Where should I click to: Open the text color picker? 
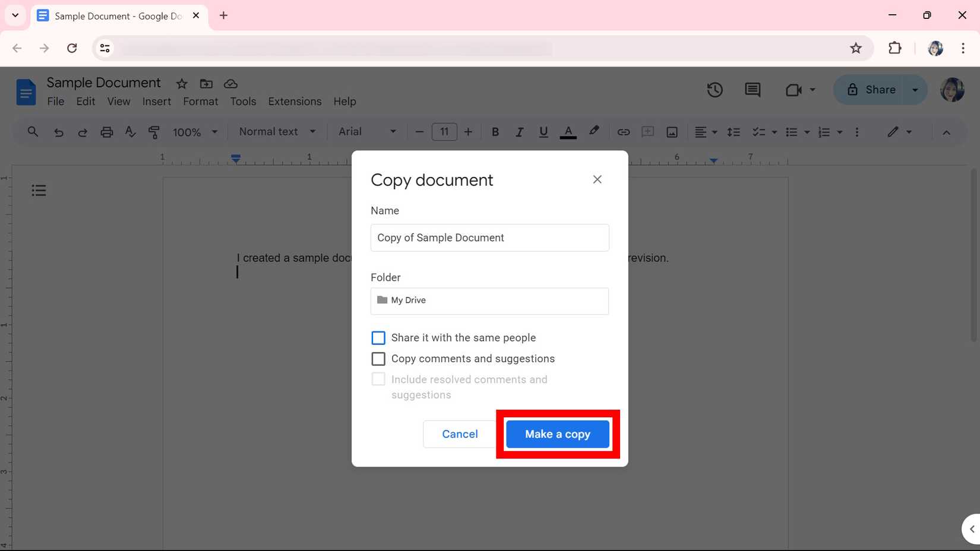[568, 132]
